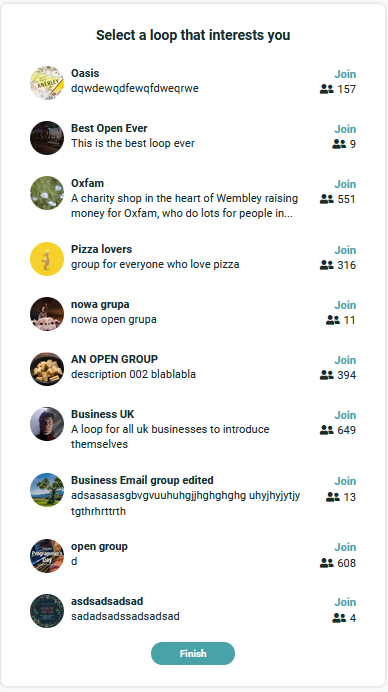Join the asdsadsadsad loop

[x=345, y=602]
